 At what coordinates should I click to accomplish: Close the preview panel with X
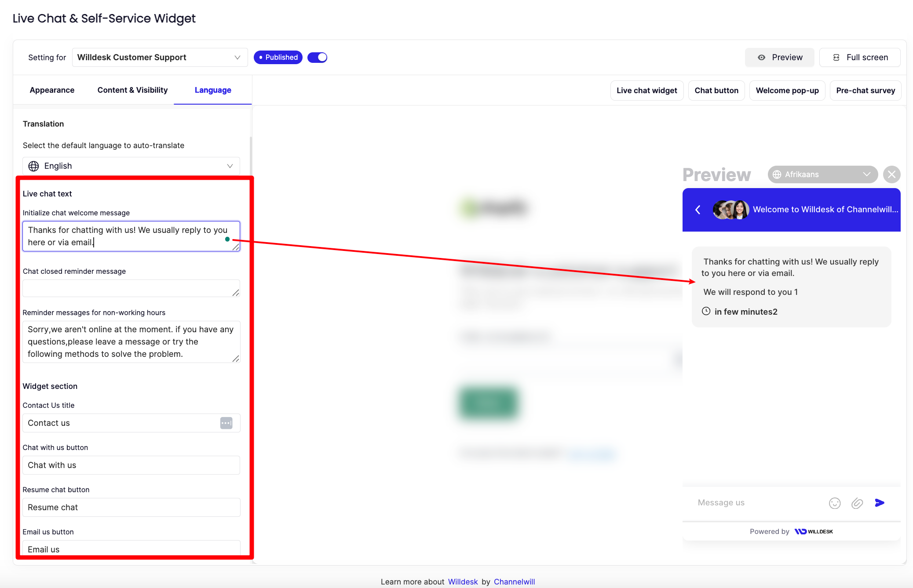click(891, 174)
